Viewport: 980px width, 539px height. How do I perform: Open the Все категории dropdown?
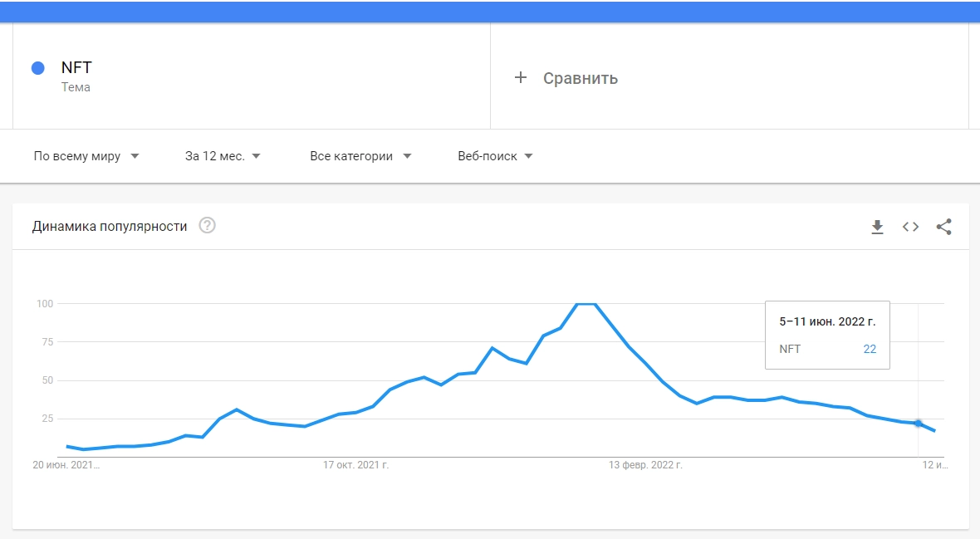point(360,156)
